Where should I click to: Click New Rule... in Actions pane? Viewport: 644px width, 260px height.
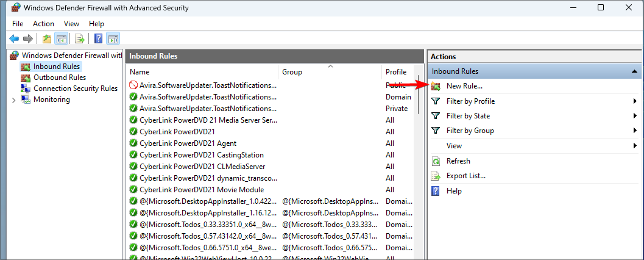464,86
